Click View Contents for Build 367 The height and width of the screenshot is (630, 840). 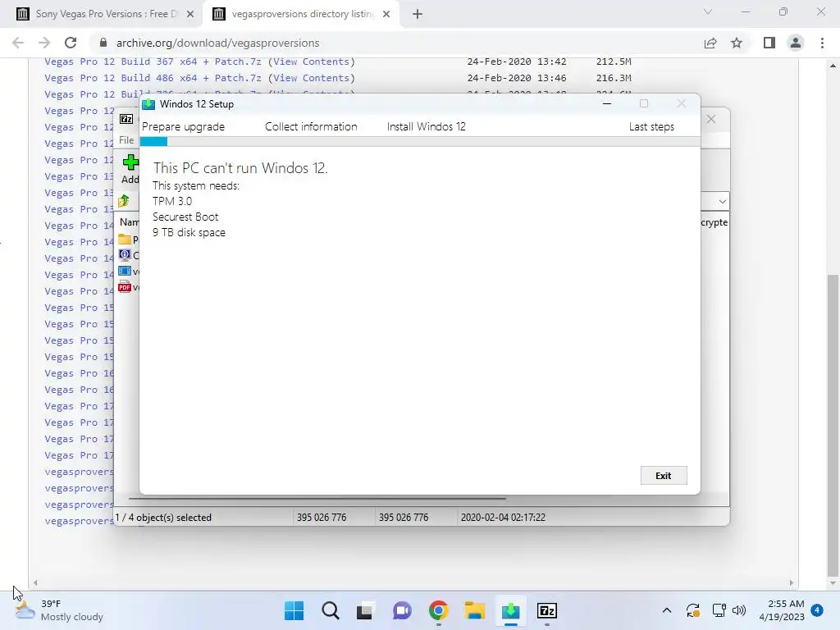pos(311,62)
